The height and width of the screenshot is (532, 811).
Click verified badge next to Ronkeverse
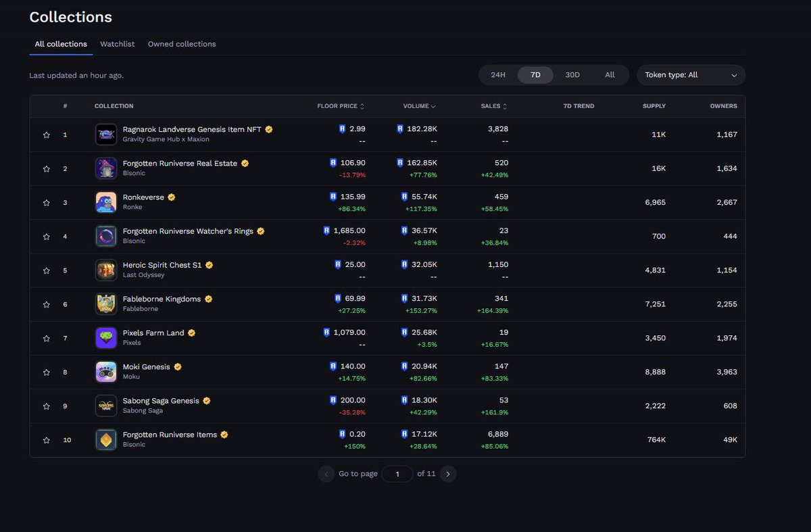point(172,197)
